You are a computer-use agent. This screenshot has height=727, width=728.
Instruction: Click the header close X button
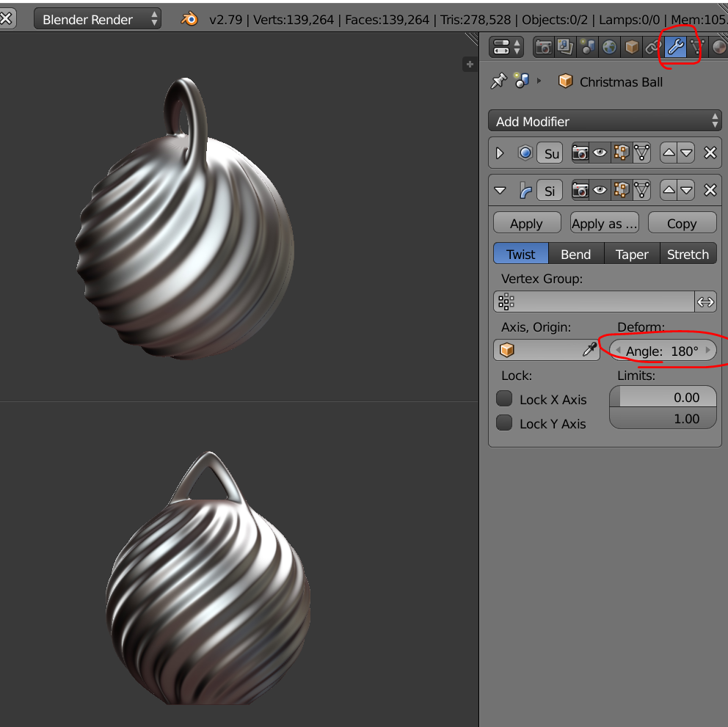pos(7,18)
